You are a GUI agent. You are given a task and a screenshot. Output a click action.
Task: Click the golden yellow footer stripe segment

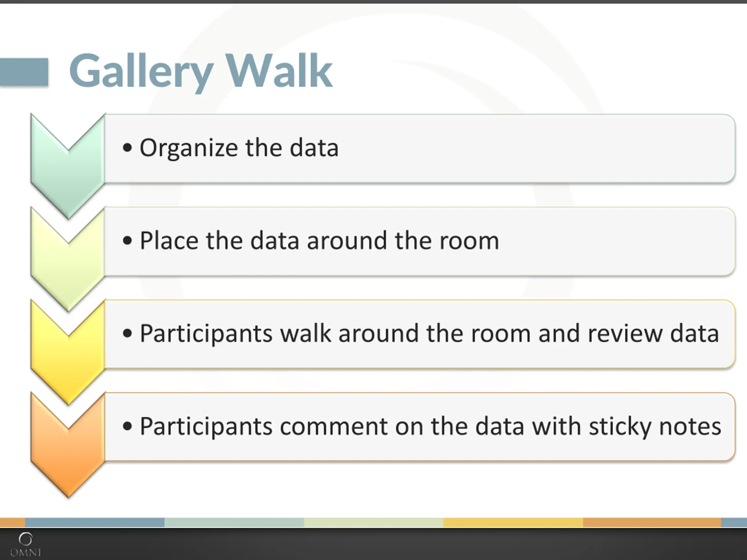point(513,522)
